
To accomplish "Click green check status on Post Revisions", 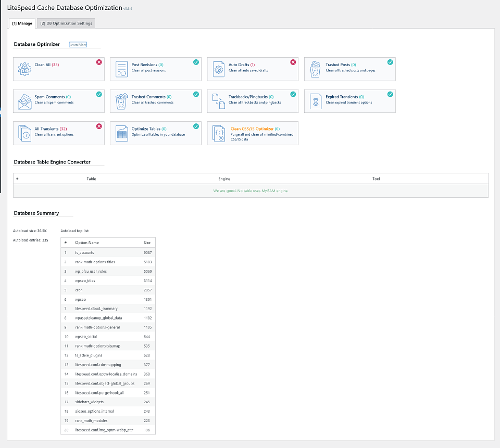I will click(x=196, y=62).
